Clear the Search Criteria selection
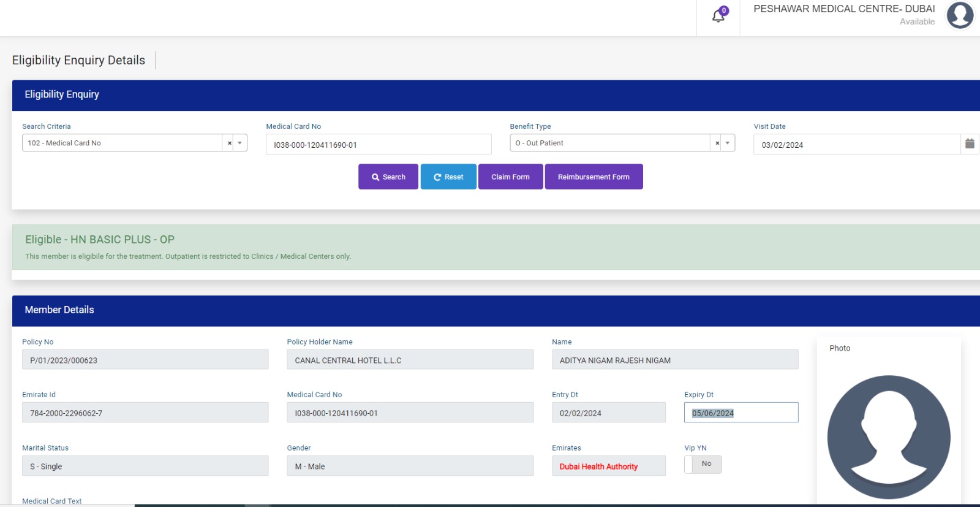 (230, 143)
